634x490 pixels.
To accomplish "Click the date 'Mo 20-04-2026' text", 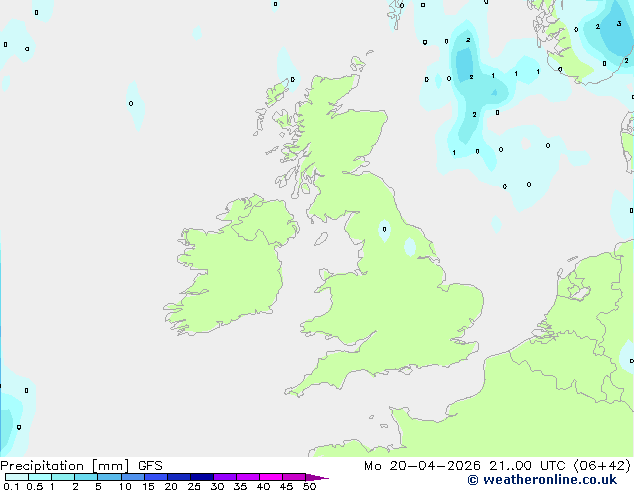I will click(422, 466).
